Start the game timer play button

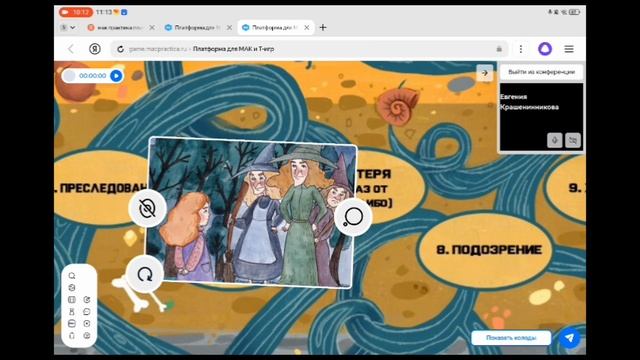pos(116,76)
